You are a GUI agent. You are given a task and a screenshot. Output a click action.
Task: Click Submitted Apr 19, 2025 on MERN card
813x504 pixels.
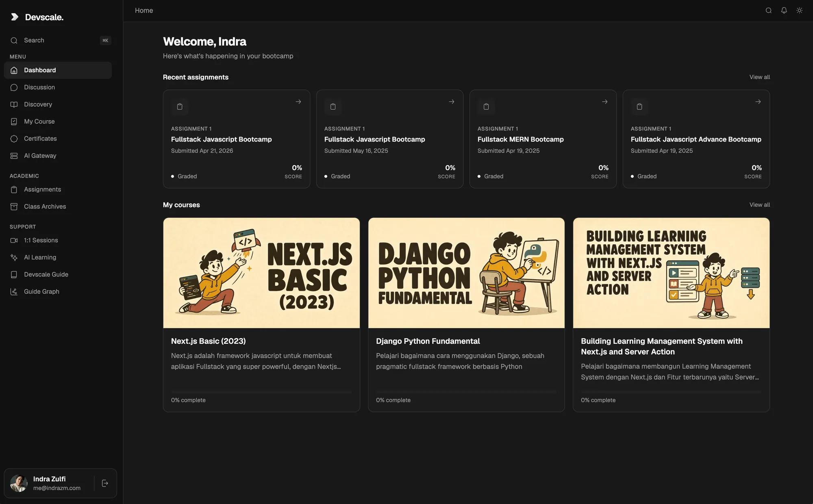(x=508, y=151)
